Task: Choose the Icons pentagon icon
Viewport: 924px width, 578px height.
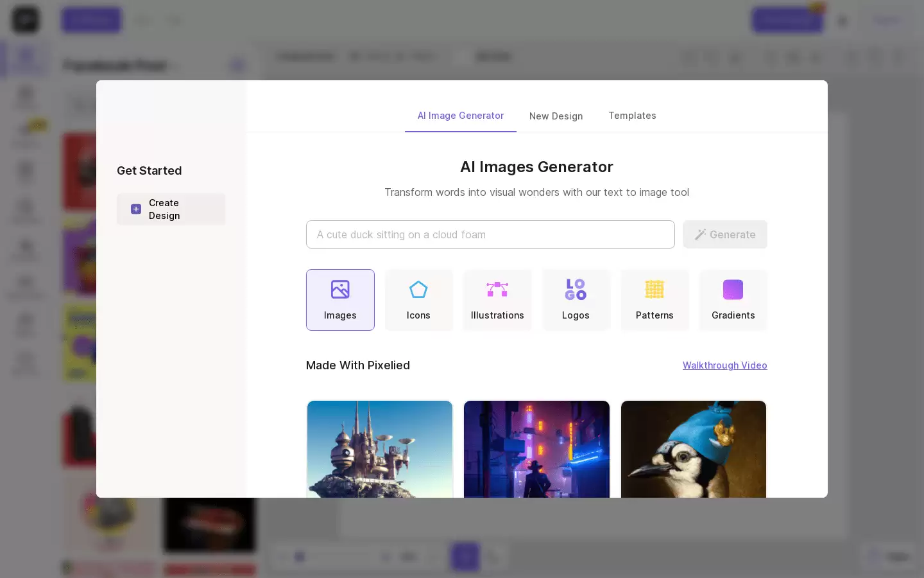Action: pyautogui.click(x=418, y=290)
